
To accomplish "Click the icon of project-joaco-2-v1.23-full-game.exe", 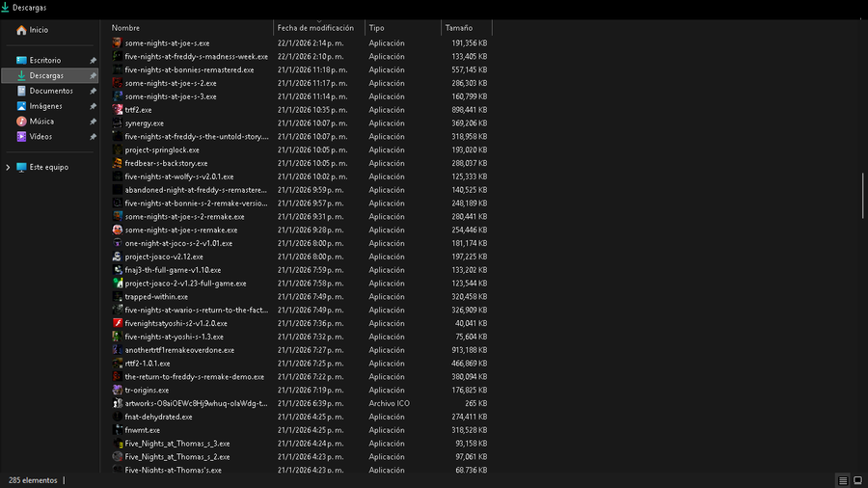I will click(118, 284).
